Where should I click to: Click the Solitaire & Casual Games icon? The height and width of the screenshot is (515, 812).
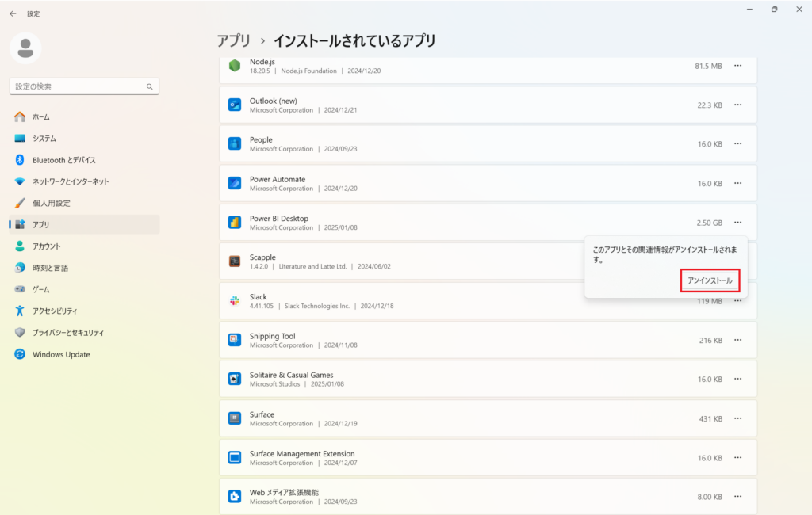point(235,379)
